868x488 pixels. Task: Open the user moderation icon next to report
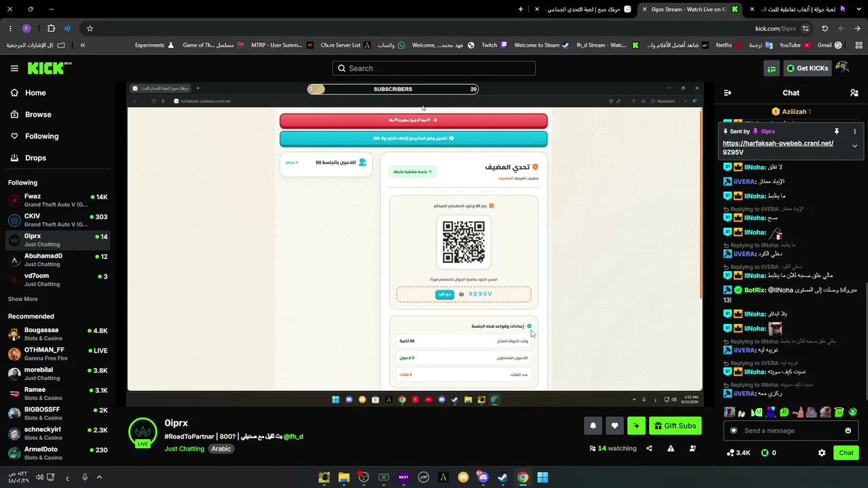[692, 448]
